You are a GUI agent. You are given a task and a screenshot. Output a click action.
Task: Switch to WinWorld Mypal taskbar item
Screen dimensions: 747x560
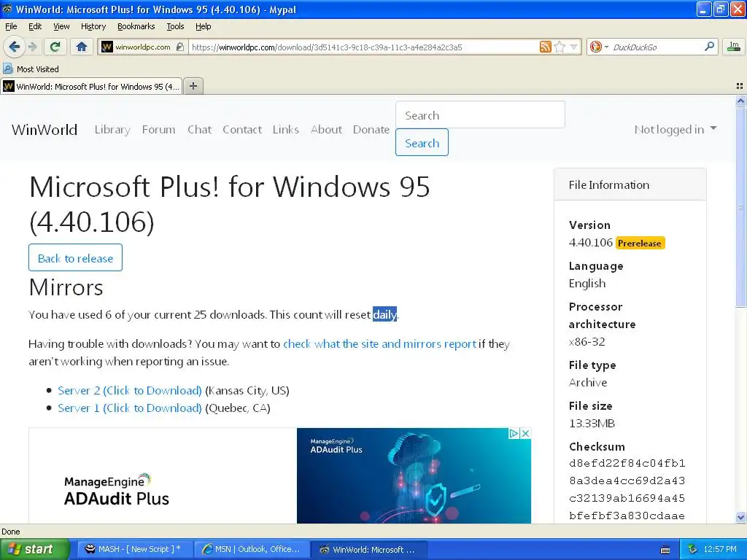pyautogui.click(x=369, y=550)
